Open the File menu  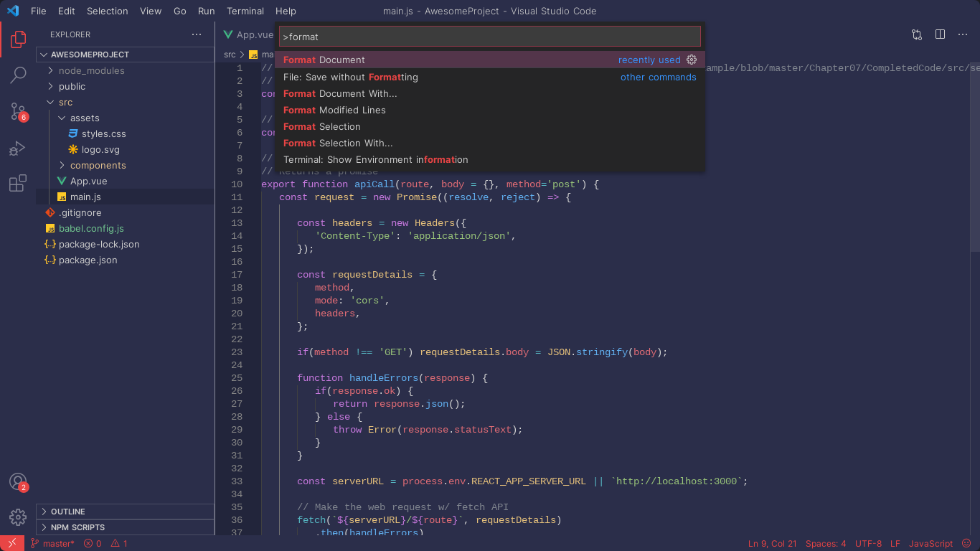click(x=39, y=11)
